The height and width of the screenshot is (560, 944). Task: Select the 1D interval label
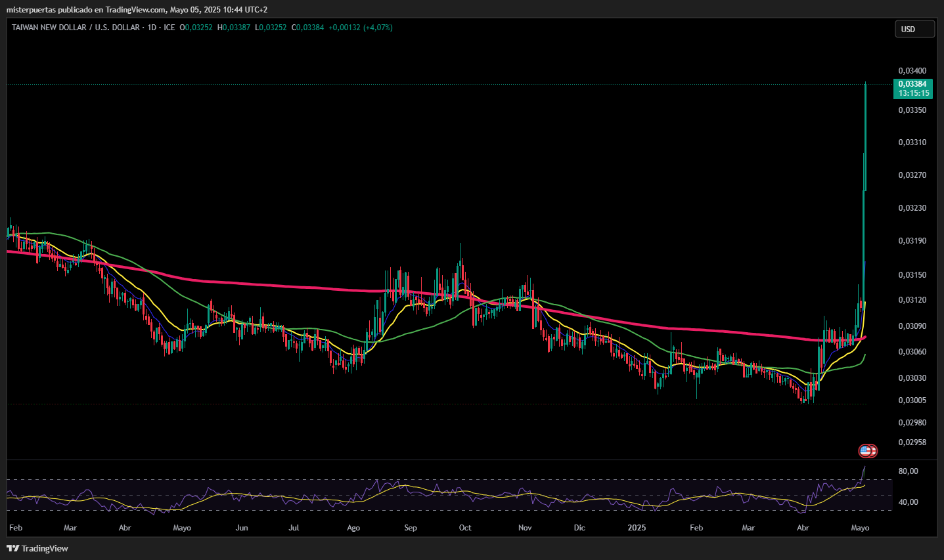pyautogui.click(x=152, y=28)
